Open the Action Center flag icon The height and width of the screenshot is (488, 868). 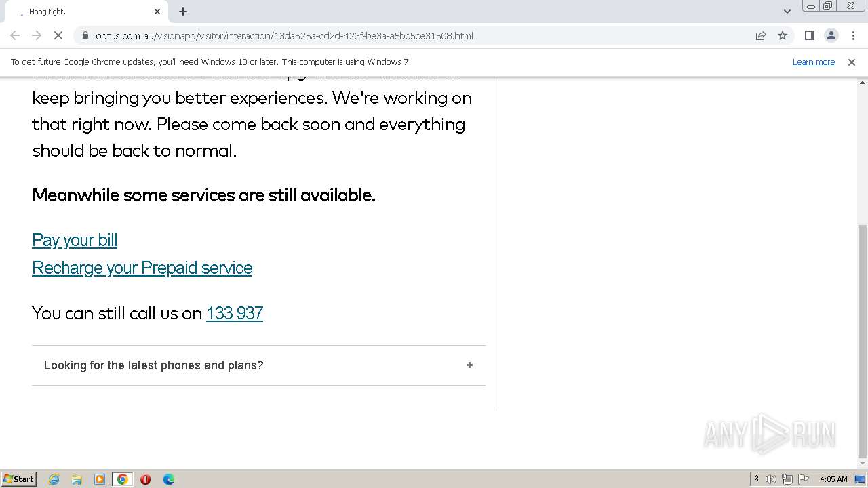click(x=804, y=479)
